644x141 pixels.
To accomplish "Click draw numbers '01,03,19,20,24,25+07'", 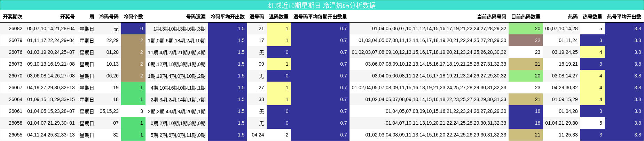I will click(x=51, y=52).
